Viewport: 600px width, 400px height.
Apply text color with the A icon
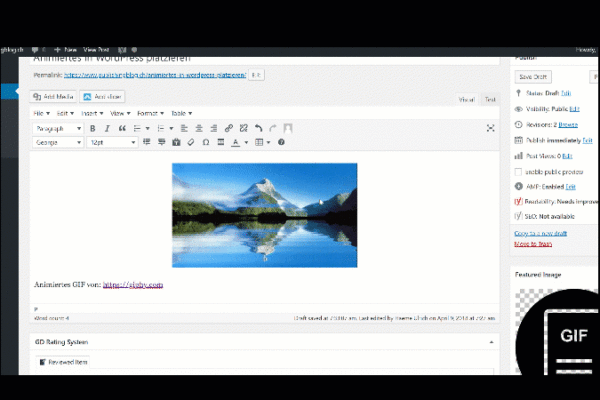tap(236, 142)
